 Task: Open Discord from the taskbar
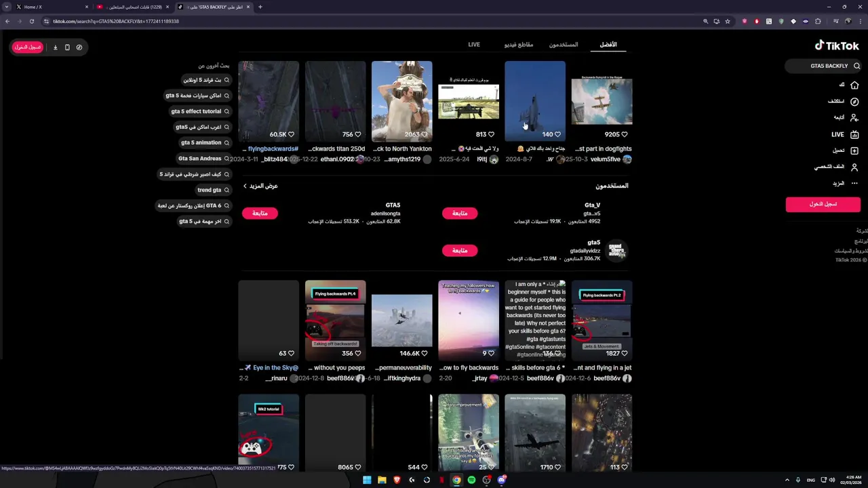(501, 480)
